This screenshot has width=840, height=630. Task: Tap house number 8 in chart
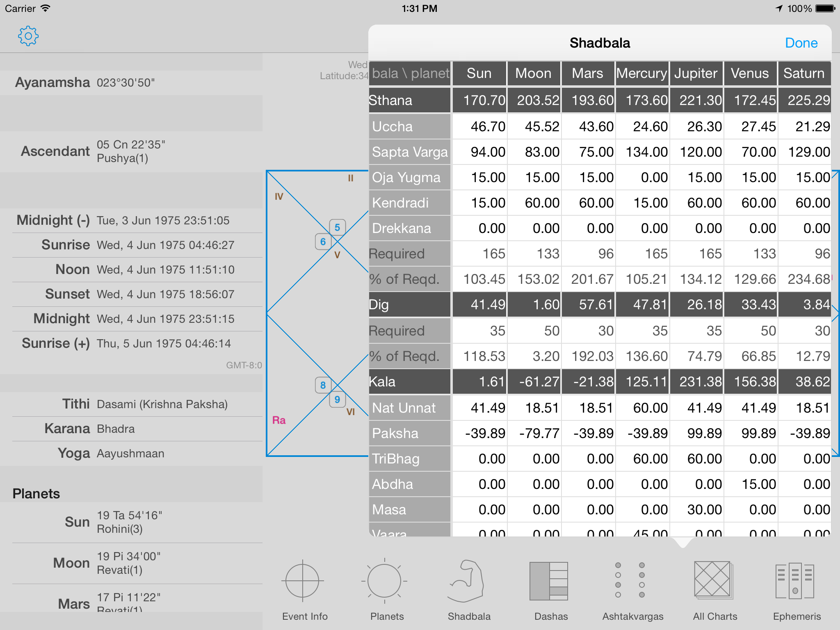click(x=323, y=385)
